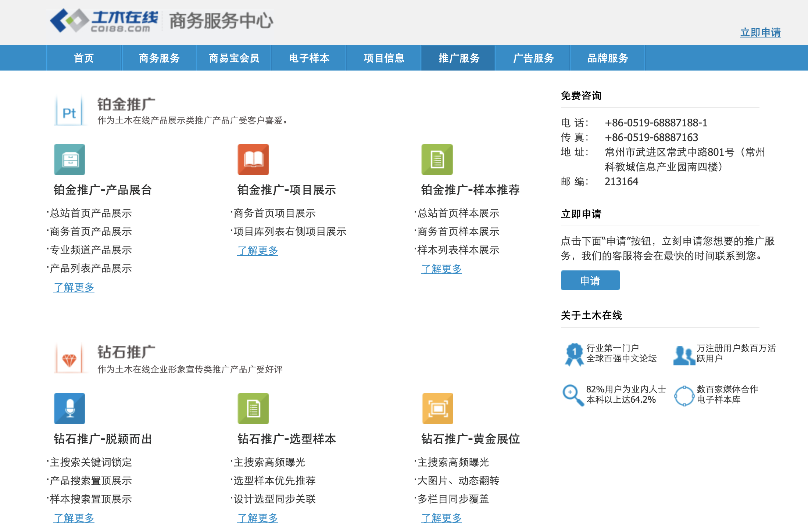Click the 铂金推广 section title

tap(126, 104)
